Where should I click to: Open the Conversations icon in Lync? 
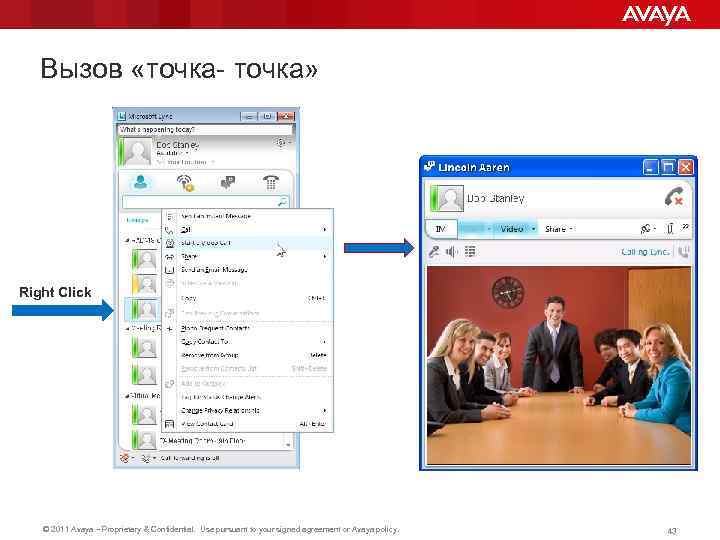point(228,183)
